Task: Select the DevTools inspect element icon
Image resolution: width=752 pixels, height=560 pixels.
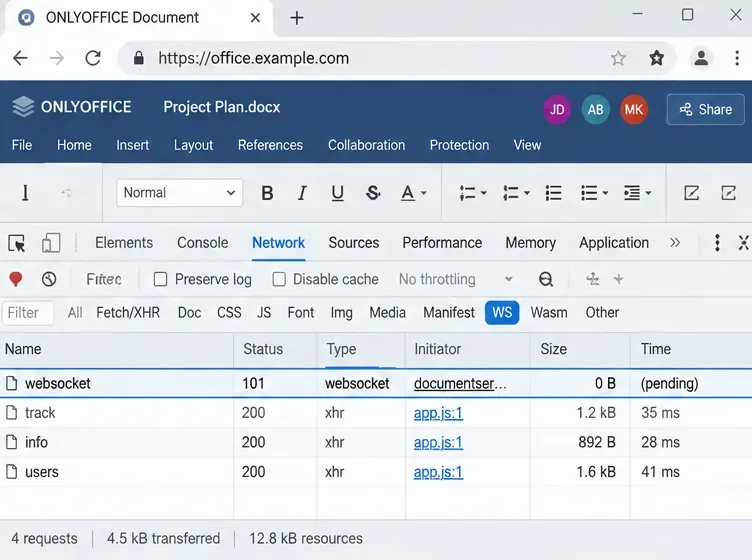Action: tap(17, 243)
